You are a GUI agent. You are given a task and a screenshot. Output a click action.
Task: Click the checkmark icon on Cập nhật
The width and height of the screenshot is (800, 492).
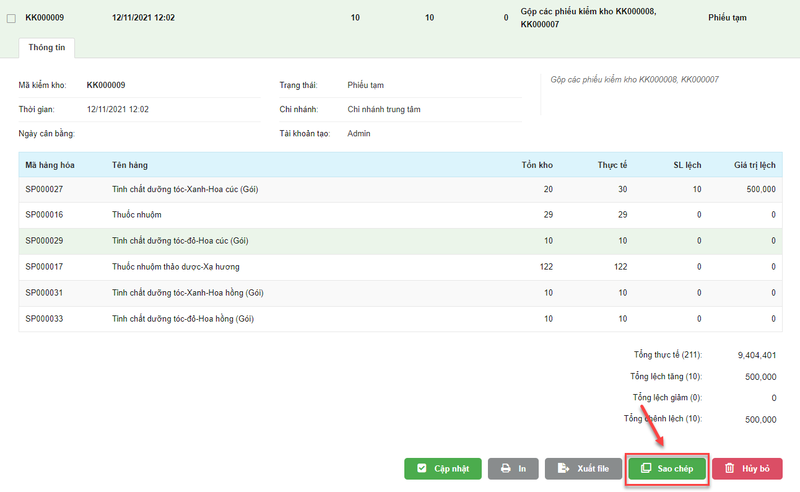tap(423, 468)
